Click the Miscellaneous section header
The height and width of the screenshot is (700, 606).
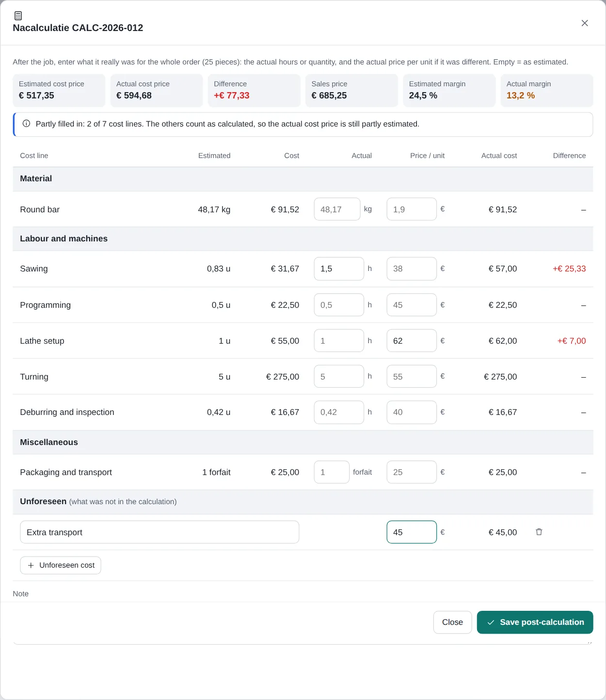(303, 442)
